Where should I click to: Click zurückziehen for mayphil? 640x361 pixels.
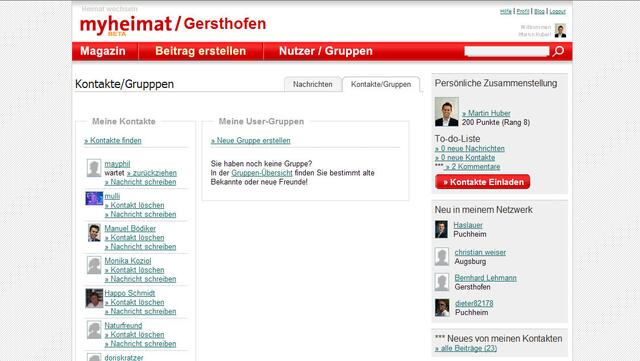[x=151, y=173]
